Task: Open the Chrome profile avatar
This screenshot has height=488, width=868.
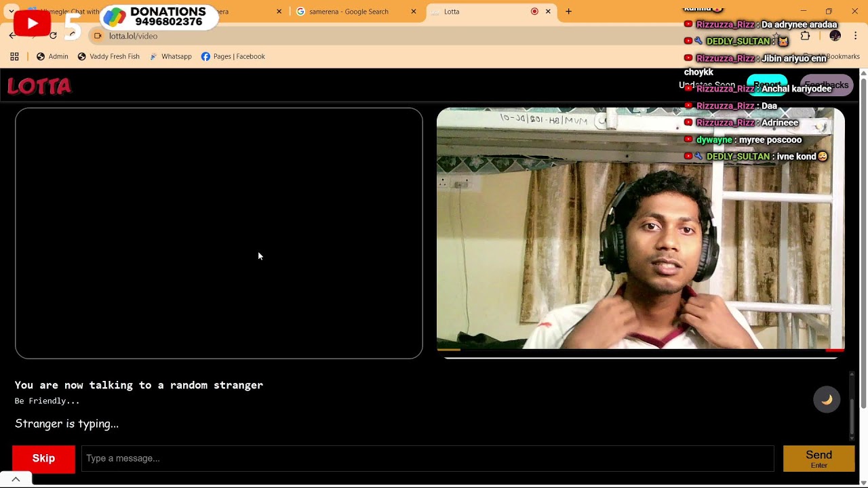Action: coord(835,36)
